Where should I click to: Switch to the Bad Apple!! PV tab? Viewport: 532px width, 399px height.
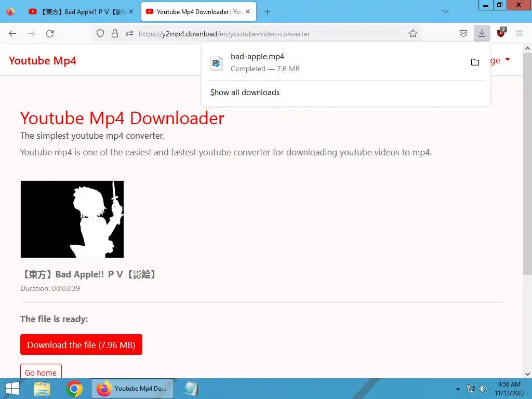81,12
